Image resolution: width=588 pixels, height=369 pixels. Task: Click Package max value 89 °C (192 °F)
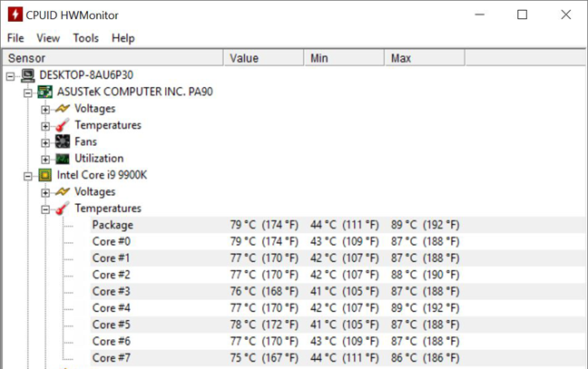pos(426,225)
